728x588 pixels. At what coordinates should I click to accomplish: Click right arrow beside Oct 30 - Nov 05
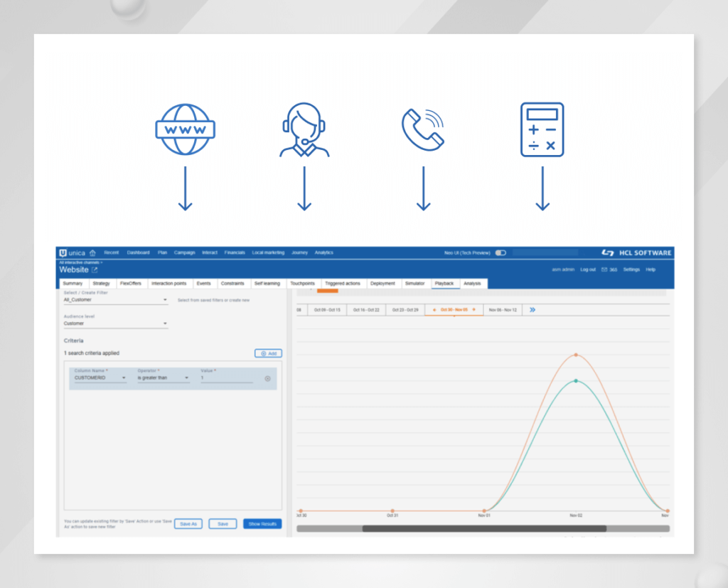[x=473, y=310]
